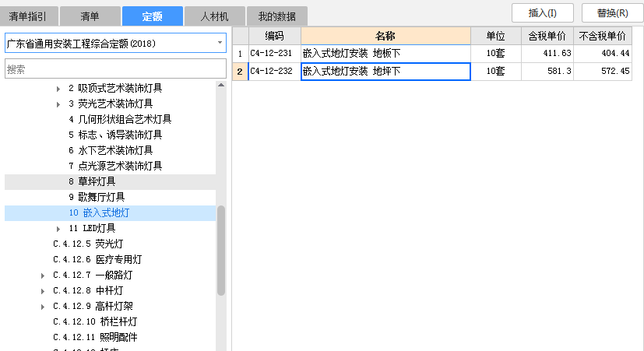This screenshot has height=351, width=644.
Task: Select row header number 2
Action: (x=241, y=72)
